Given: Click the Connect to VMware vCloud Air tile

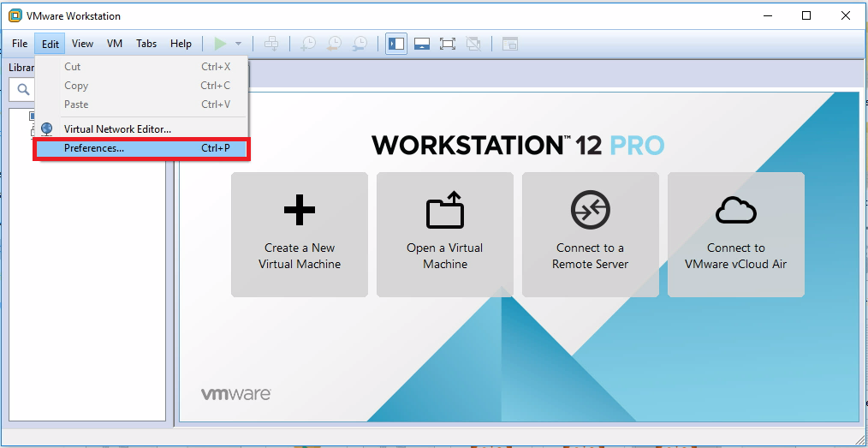Looking at the screenshot, I should pyautogui.click(x=735, y=235).
